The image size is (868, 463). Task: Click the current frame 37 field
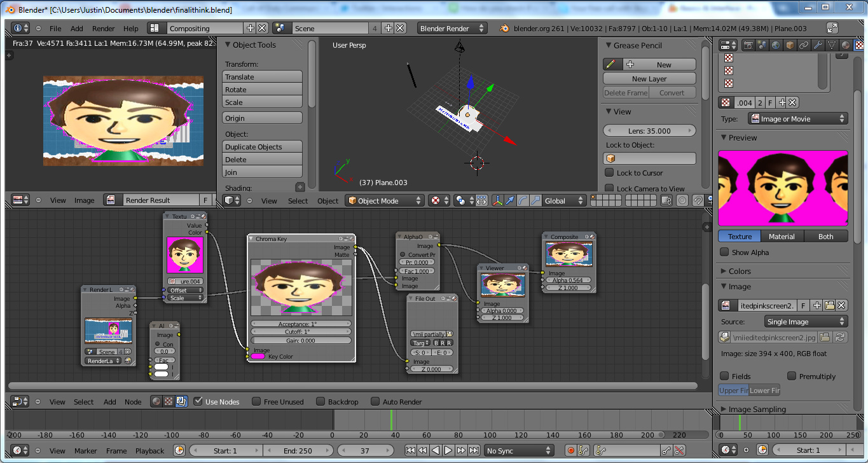pos(364,450)
